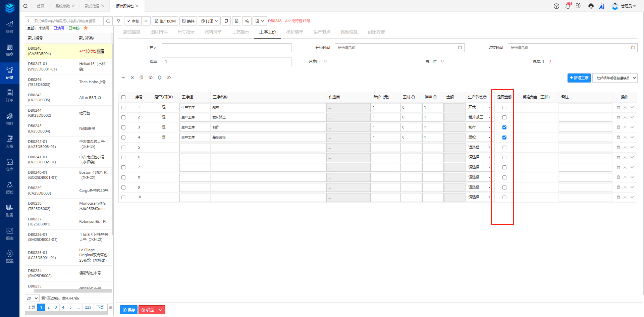Switch to the 核价清单 tab
Screen dimensions: 644x317
pyautogui.click(x=294, y=32)
